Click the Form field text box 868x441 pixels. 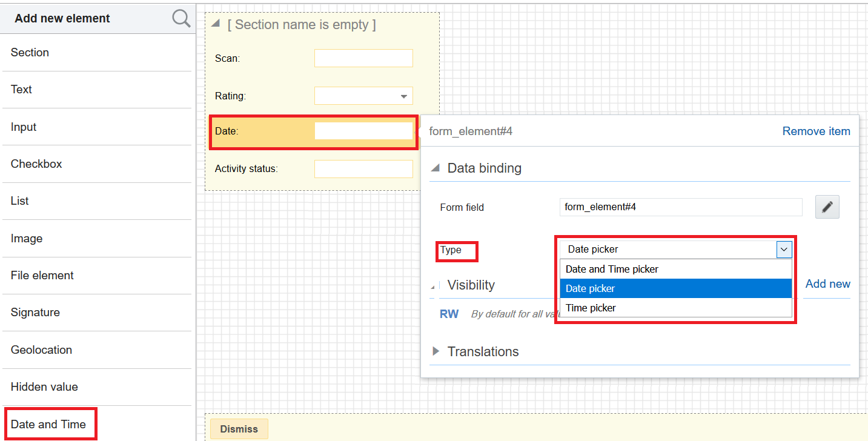(680, 207)
